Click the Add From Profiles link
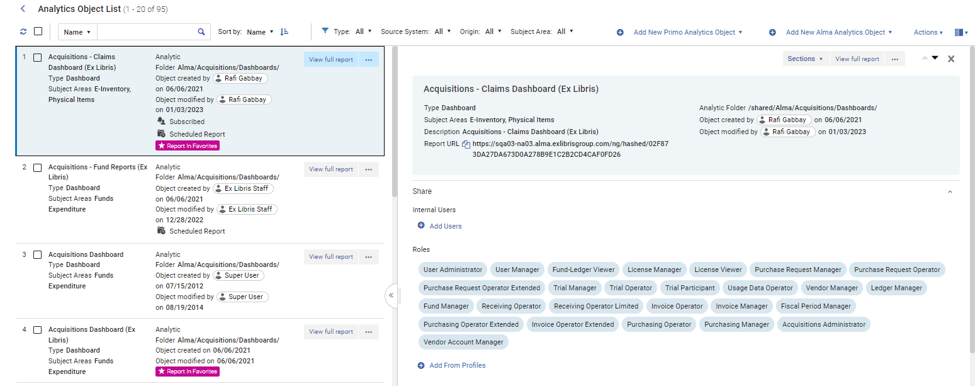Image resolution: width=980 pixels, height=386 pixels. 458,365
